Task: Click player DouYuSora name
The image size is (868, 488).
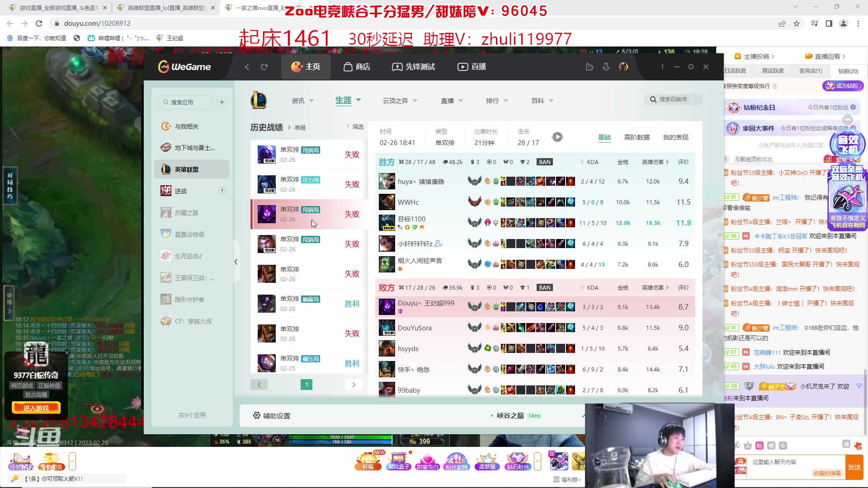Action: click(x=415, y=328)
